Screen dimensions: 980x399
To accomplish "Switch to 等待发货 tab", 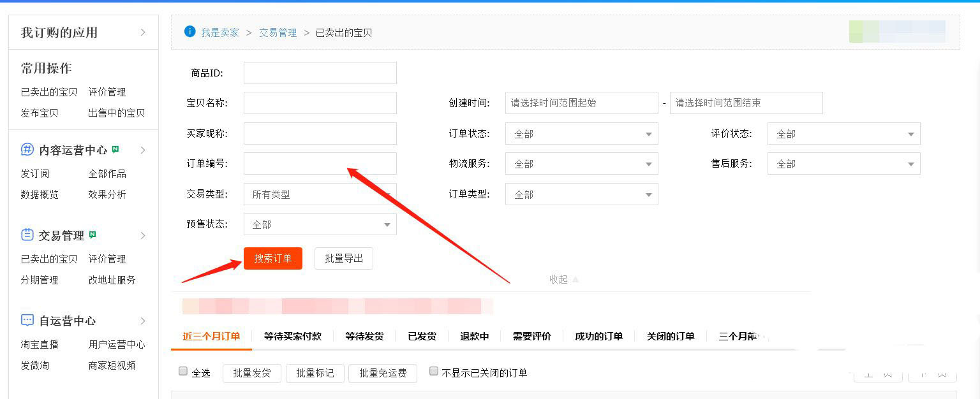I will (364, 336).
